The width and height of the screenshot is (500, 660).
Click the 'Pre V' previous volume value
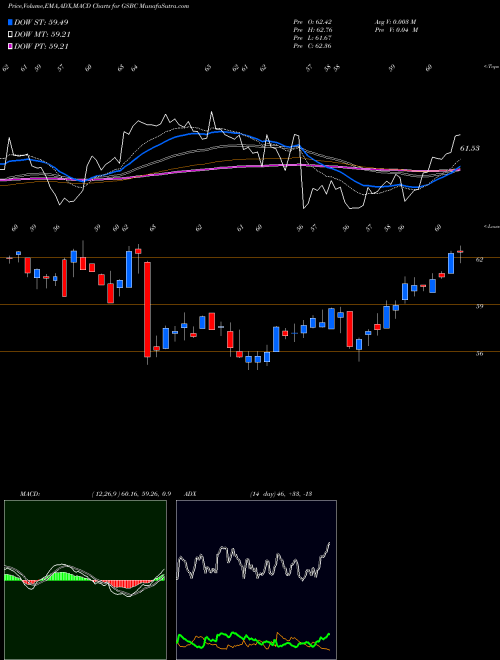click(396, 30)
